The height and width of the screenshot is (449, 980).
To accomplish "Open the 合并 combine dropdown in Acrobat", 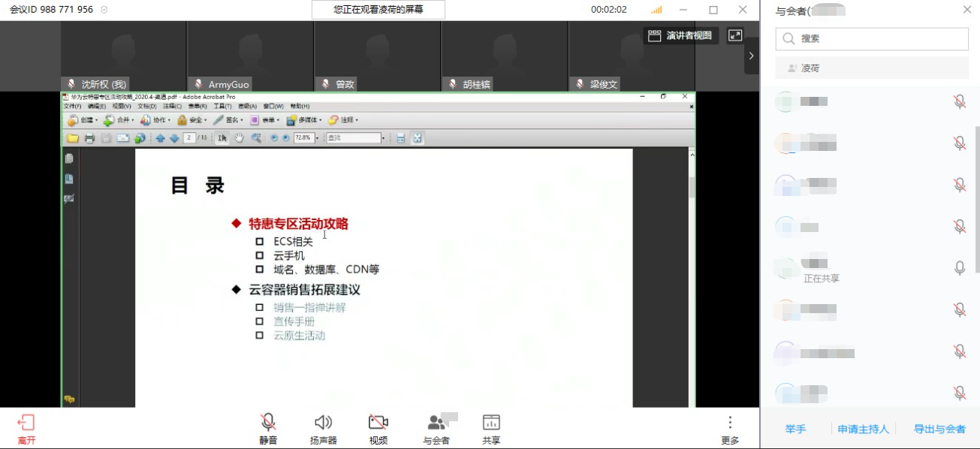I will [x=119, y=120].
